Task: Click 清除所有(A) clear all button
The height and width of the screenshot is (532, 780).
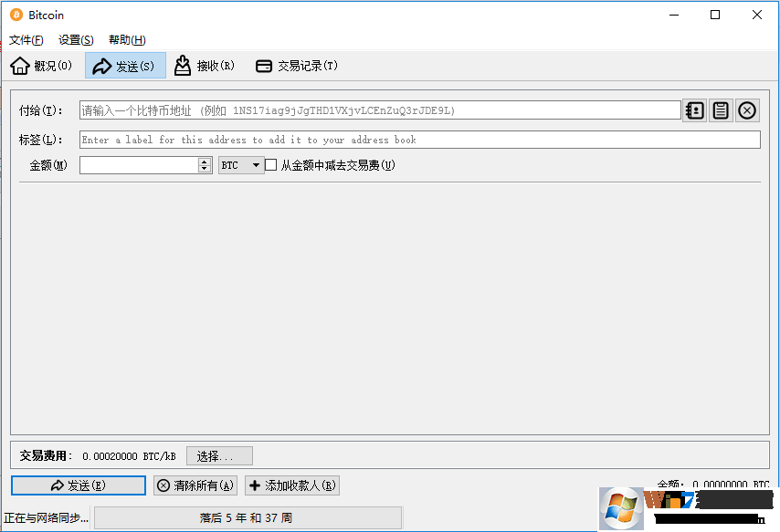Action: click(195, 485)
